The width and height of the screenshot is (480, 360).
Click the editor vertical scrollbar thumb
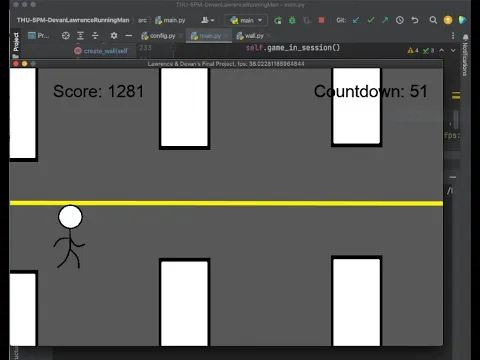(x=456, y=120)
